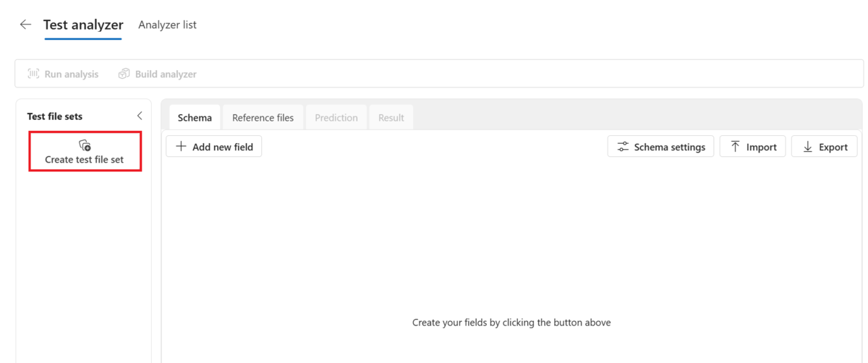
Task: Click the file-set icon above Create test file set
Action: 85,145
